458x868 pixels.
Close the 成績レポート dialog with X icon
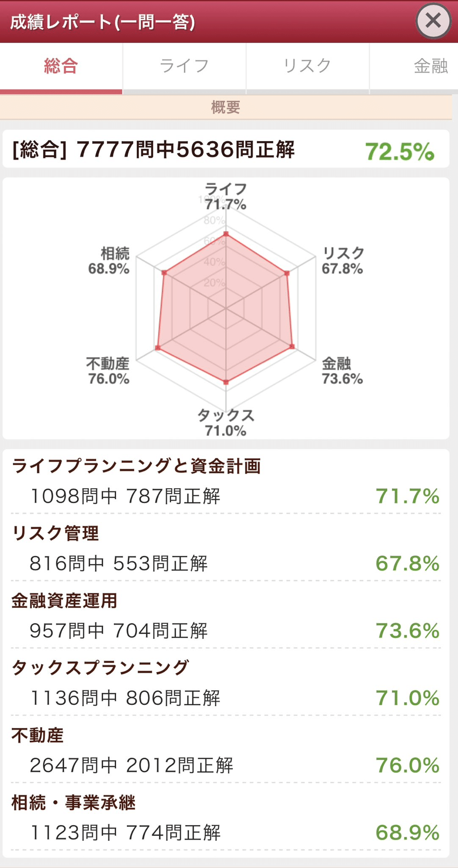click(x=433, y=21)
